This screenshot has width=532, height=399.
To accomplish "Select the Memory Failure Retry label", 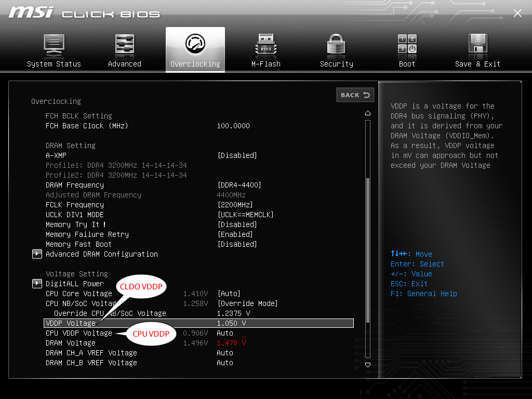I will (x=87, y=234).
